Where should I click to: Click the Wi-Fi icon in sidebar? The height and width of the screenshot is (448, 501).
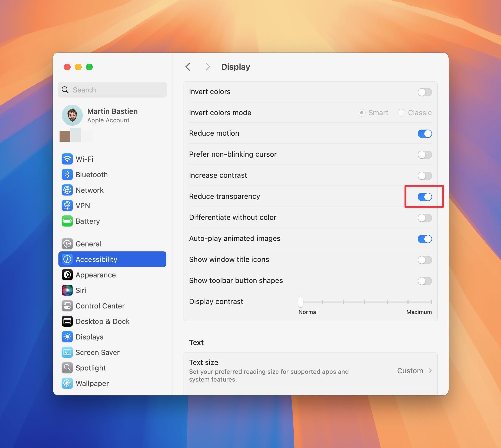coord(67,159)
